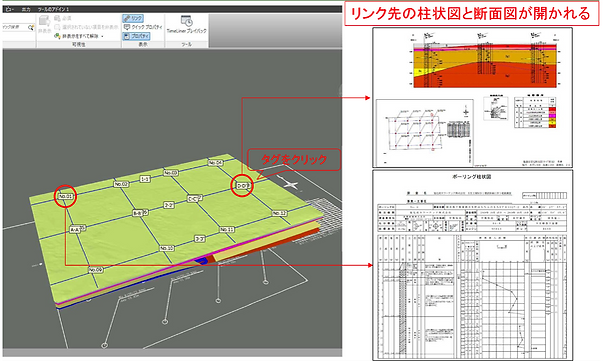Click 選択されていない項目を非表示 option
603x361 pixels.
point(86,27)
